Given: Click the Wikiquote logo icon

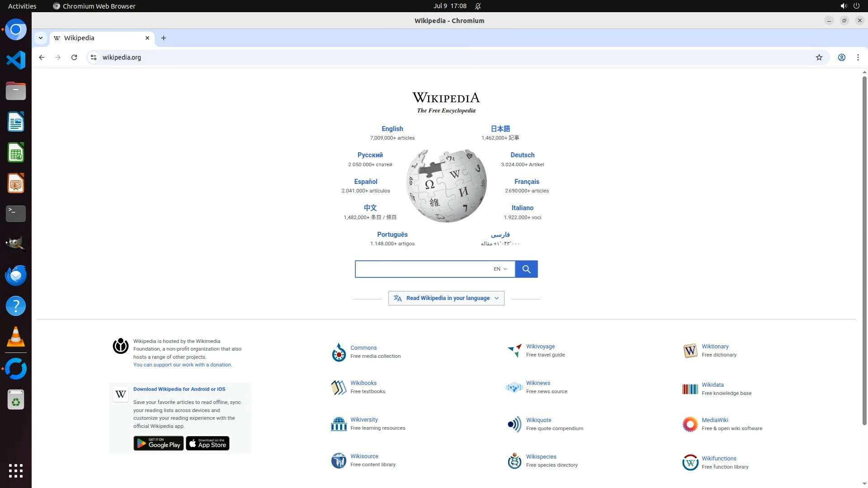Looking at the screenshot, I should pos(514,424).
